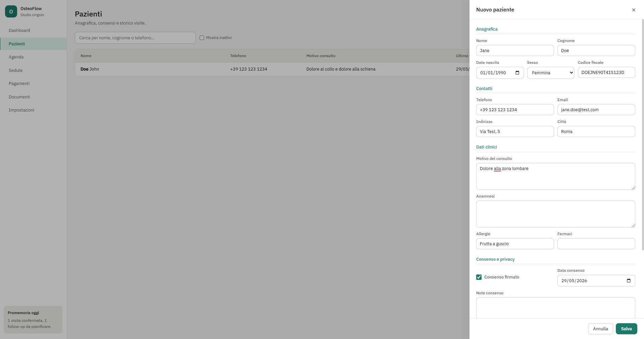
Task: Open the Doe John patient row
Action: [272, 69]
